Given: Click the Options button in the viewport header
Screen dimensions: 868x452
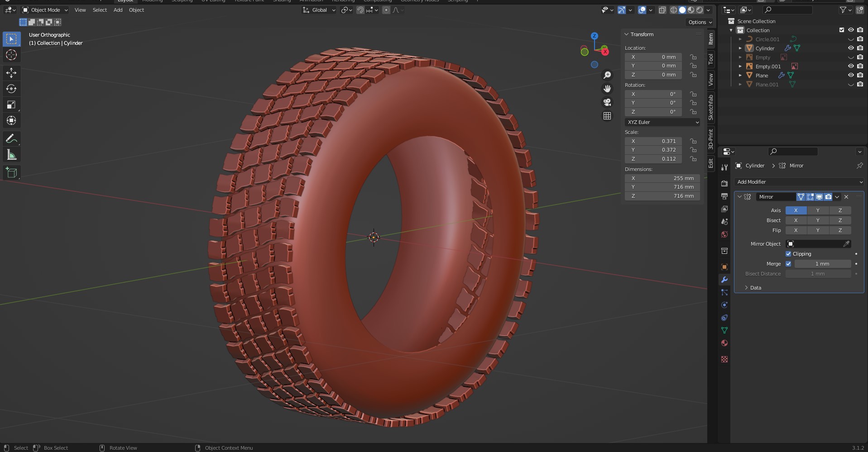Looking at the screenshot, I should pos(700,22).
